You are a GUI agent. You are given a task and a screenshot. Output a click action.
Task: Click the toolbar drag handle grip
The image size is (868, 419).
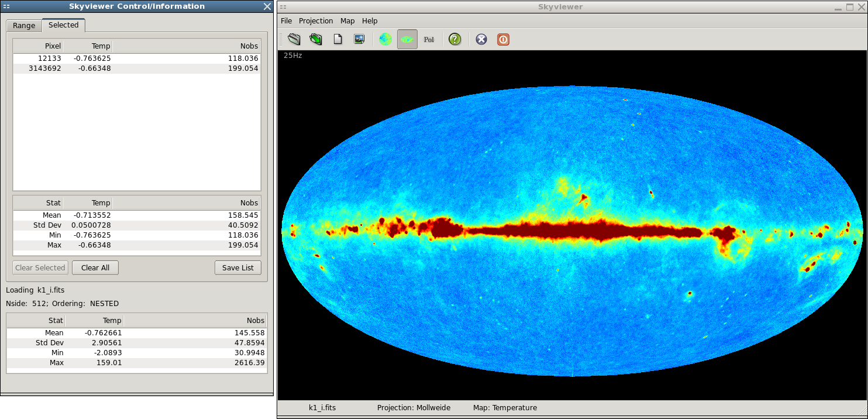(282, 39)
